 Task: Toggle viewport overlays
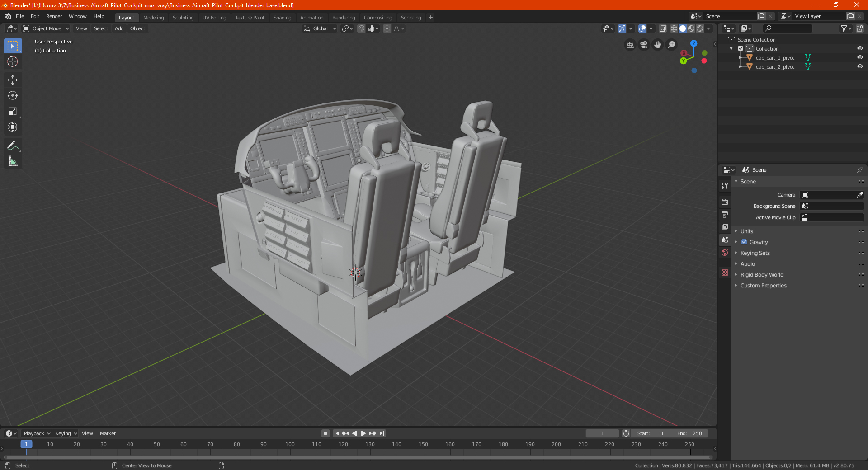(x=642, y=28)
